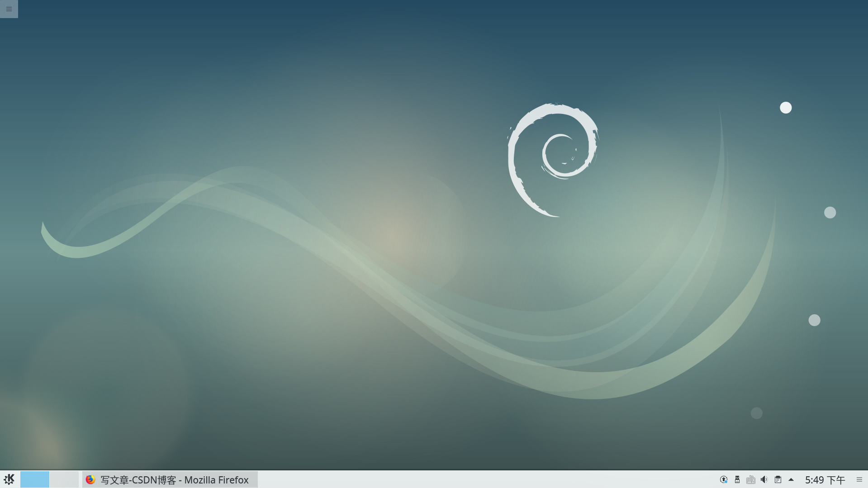Open the clipboard tray icon
Screen dimensions: 868x488
778,479
